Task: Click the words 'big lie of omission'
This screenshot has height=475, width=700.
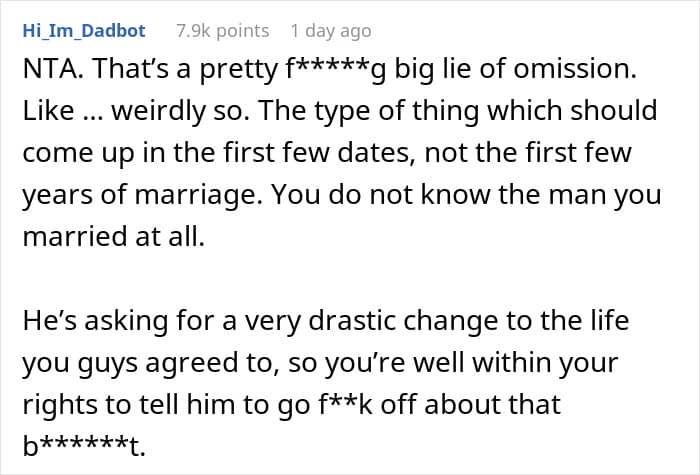Action: click(x=516, y=69)
